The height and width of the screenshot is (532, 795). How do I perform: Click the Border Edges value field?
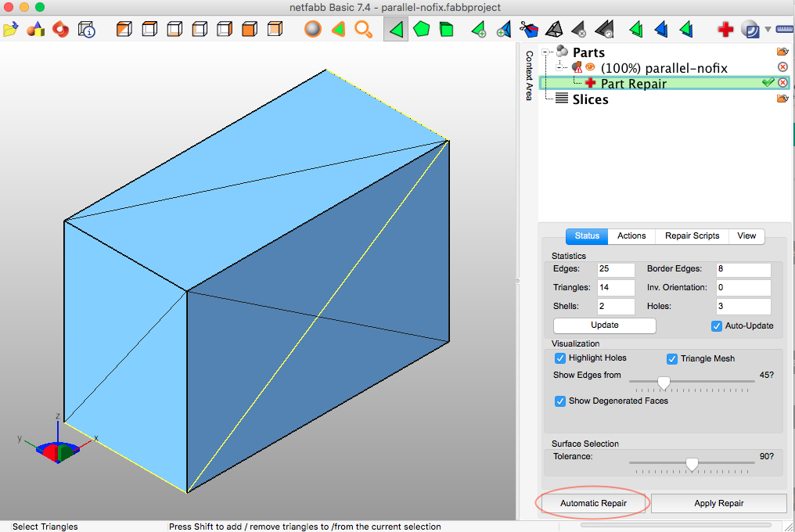(x=743, y=269)
